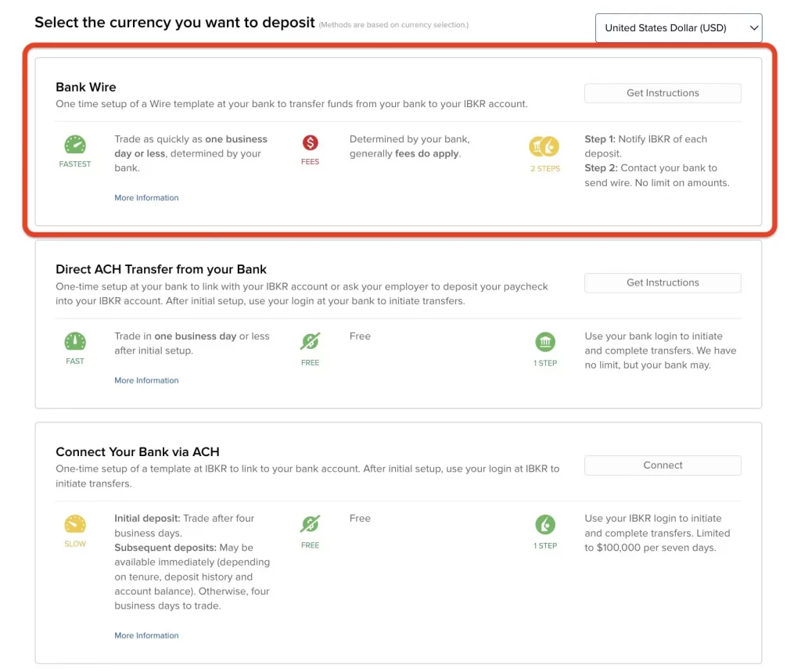Click the green FASTEST speedometer icon
Screen dimensions: 801x672
click(75, 145)
